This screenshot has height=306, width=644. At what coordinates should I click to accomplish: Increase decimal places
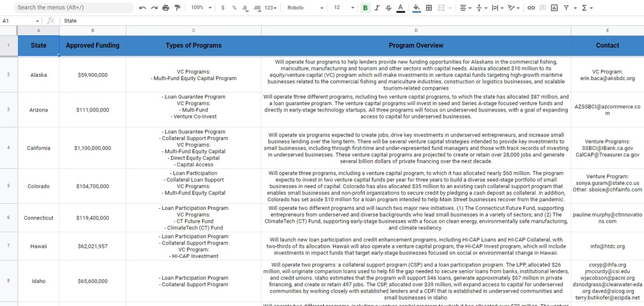[257, 8]
